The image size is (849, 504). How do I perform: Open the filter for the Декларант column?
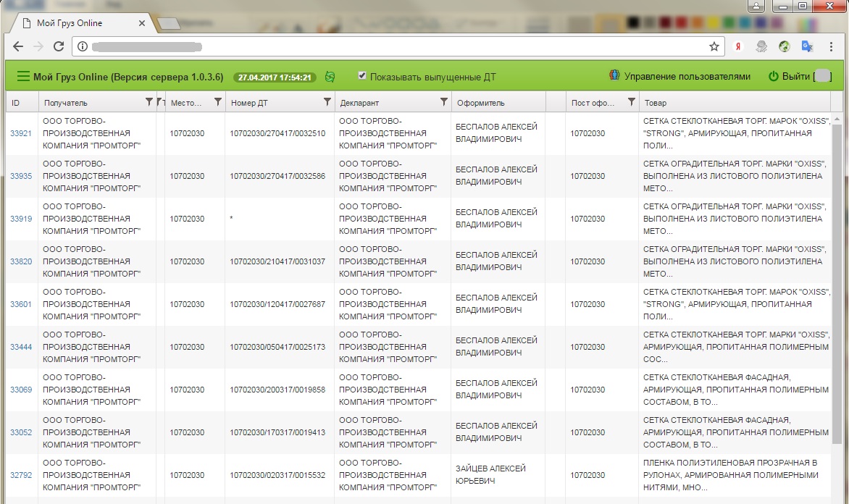point(443,102)
